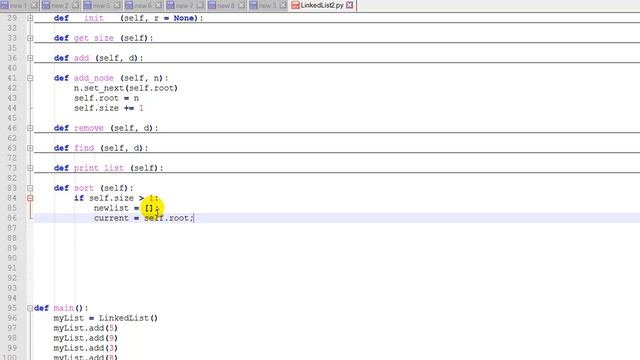Viewport: 640px width, 360px height.
Task: Click 'def add_node (self, n):' line
Action: click(x=111, y=78)
